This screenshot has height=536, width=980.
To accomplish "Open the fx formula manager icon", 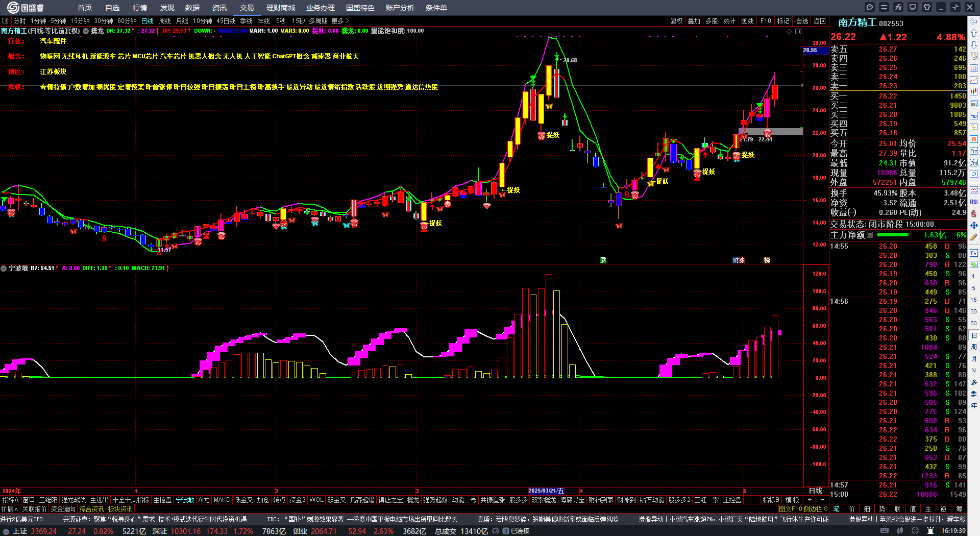I will click(x=898, y=7).
